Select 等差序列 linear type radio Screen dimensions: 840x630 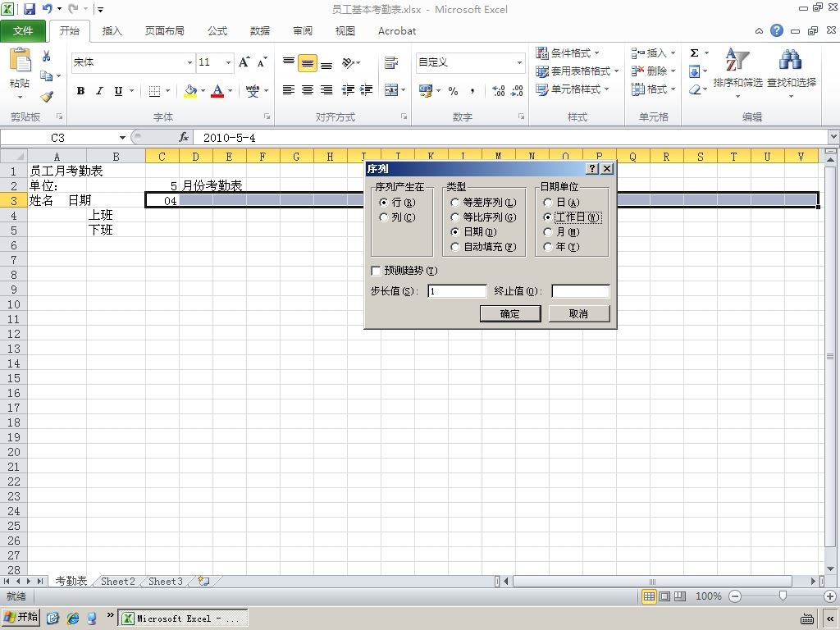(454, 203)
